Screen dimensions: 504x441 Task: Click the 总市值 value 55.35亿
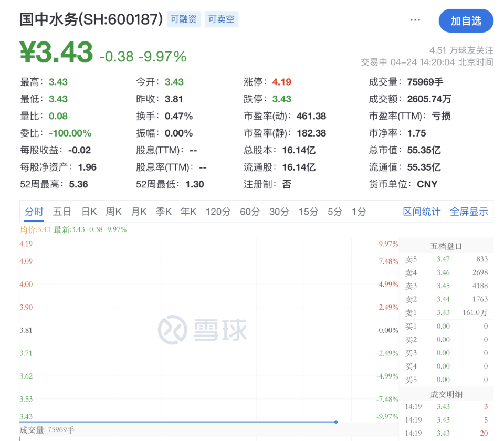coord(424,150)
